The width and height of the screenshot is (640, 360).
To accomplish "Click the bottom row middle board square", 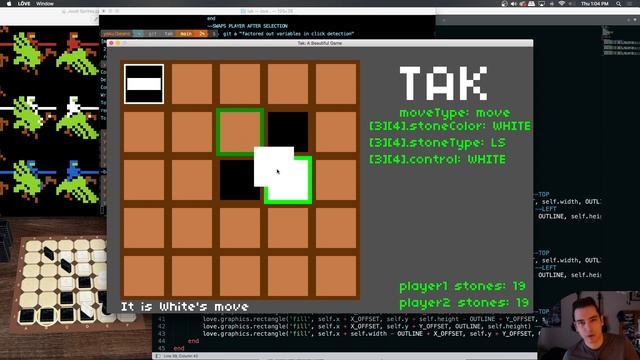I will click(x=240, y=276).
